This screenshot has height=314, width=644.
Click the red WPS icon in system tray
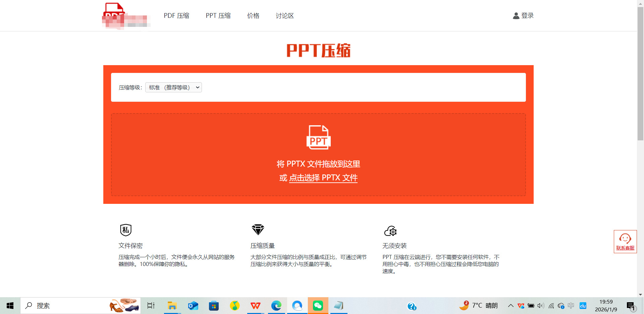(521, 306)
